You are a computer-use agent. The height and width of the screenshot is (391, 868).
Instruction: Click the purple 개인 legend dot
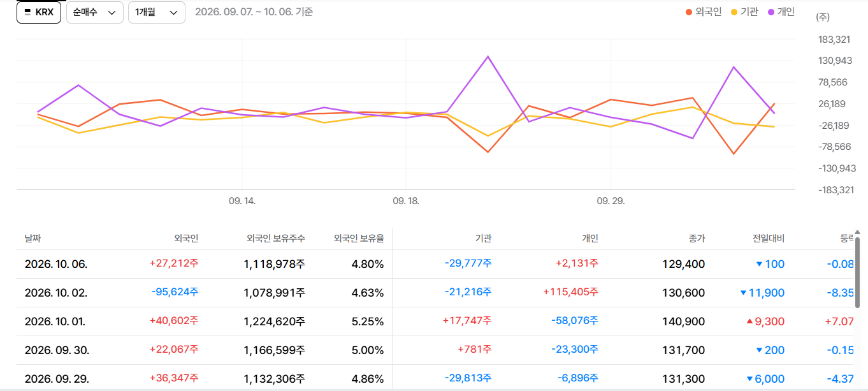[770, 11]
